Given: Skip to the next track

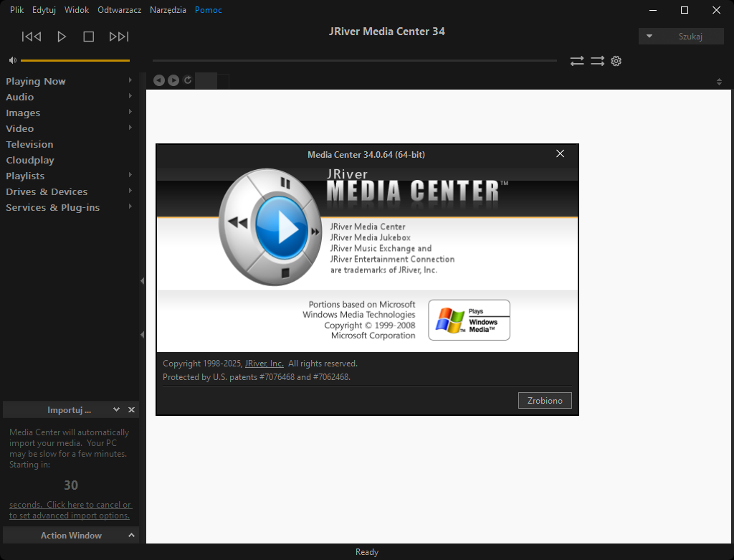Looking at the screenshot, I should point(119,37).
